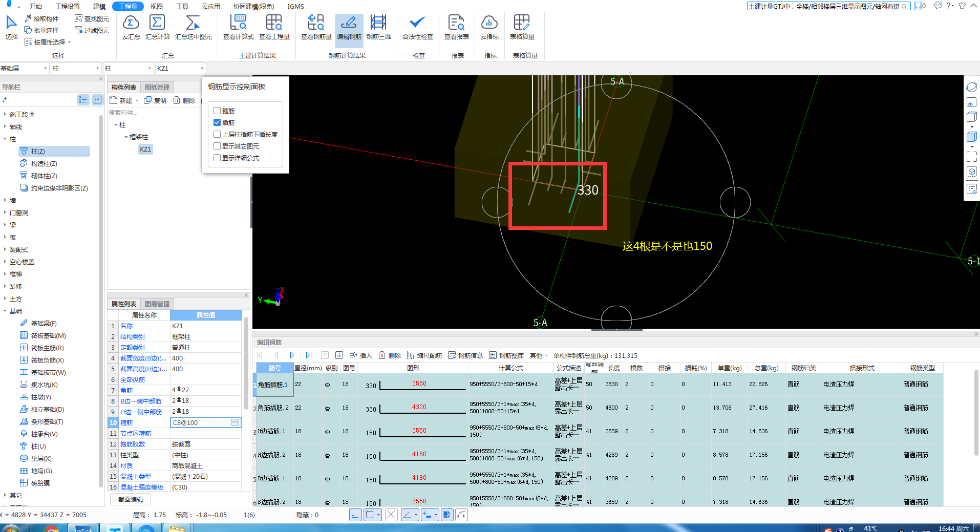Click 查找图元 find element
Image resolution: width=980 pixels, height=532 pixels.
click(x=92, y=18)
